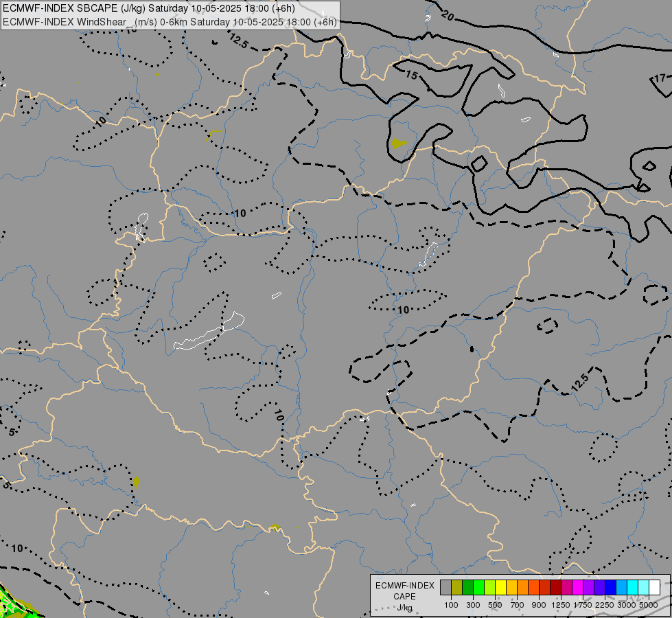
Task: Click legend value '1750'
Action: (x=583, y=605)
